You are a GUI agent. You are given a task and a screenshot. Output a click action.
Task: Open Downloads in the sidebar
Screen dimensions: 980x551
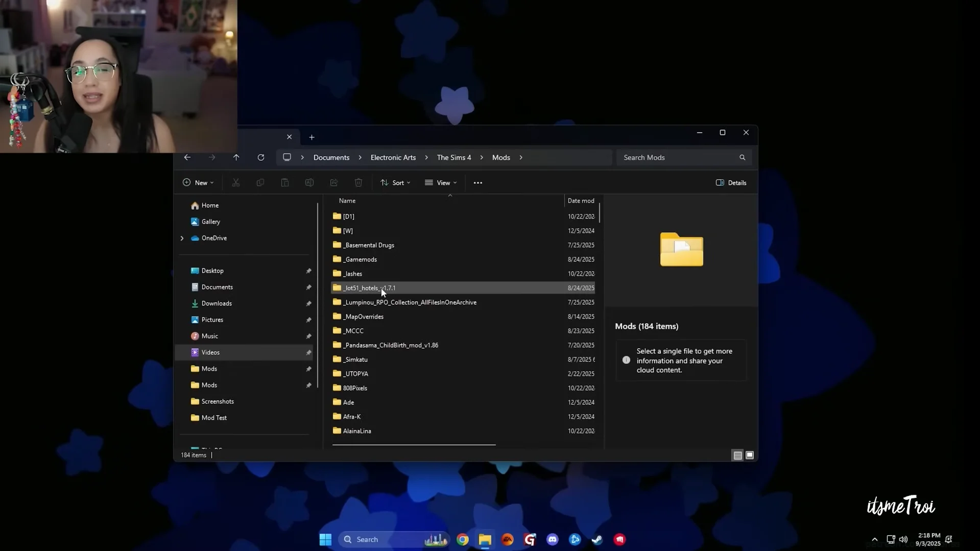click(x=217, y=303)
